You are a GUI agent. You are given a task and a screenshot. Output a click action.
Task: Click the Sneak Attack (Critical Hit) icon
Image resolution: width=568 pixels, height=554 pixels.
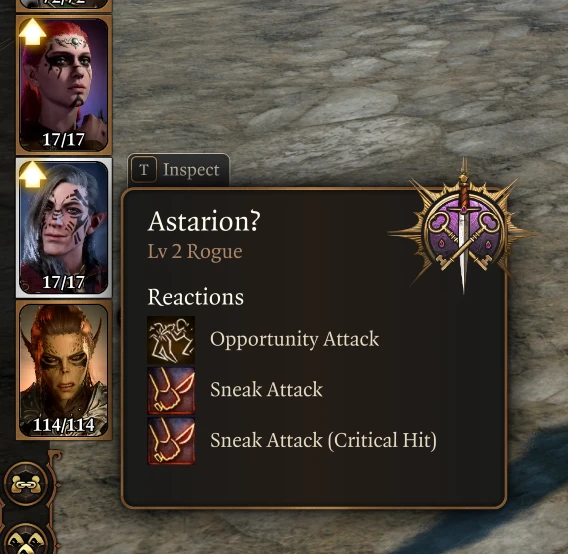171,441
